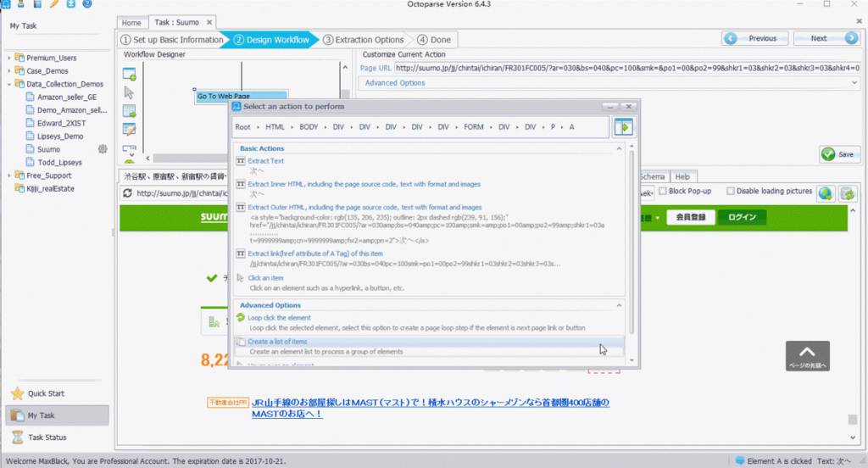The image size is (868, 468).
Task: Click the Previous button
Action: (755, 38)
